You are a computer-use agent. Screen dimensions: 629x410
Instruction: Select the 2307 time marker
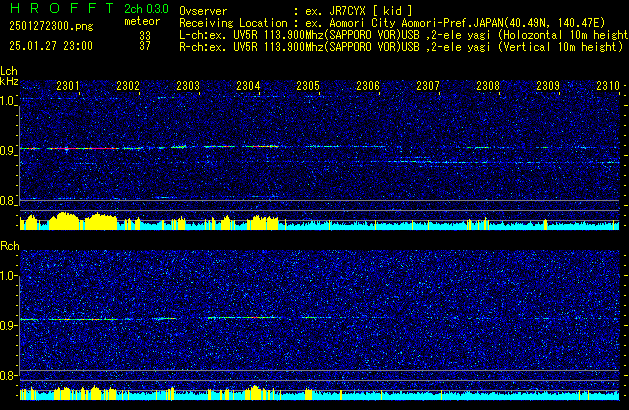(428, 85)
